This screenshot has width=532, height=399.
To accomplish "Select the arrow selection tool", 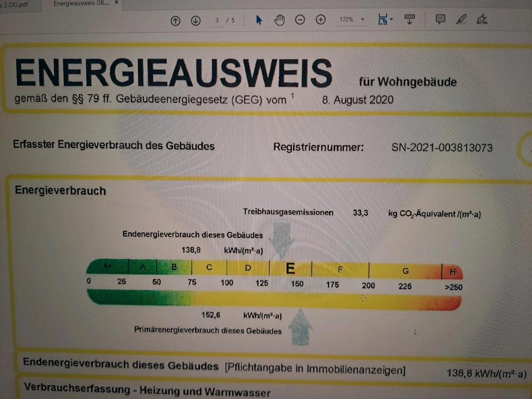I will [259, 20].
